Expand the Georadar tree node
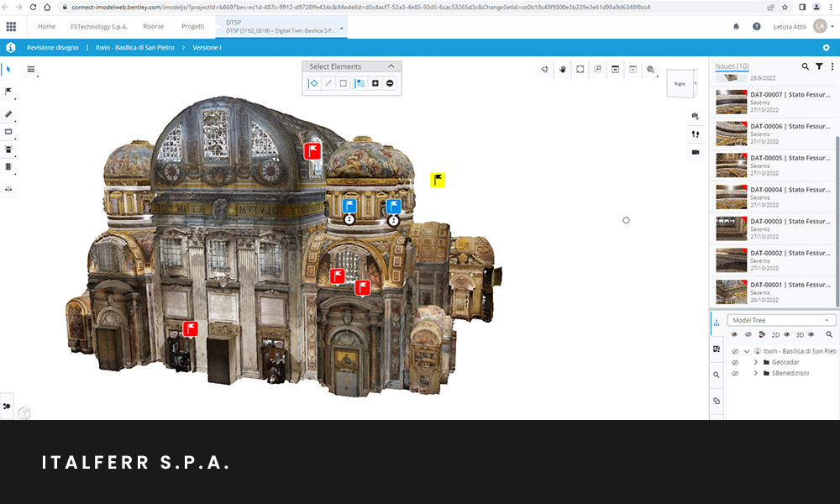 [755, 362]
